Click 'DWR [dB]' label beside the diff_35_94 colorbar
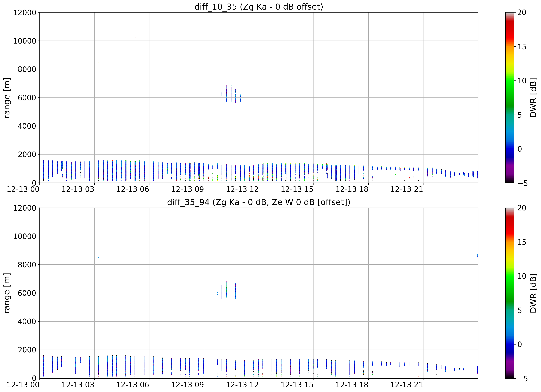 533,293
